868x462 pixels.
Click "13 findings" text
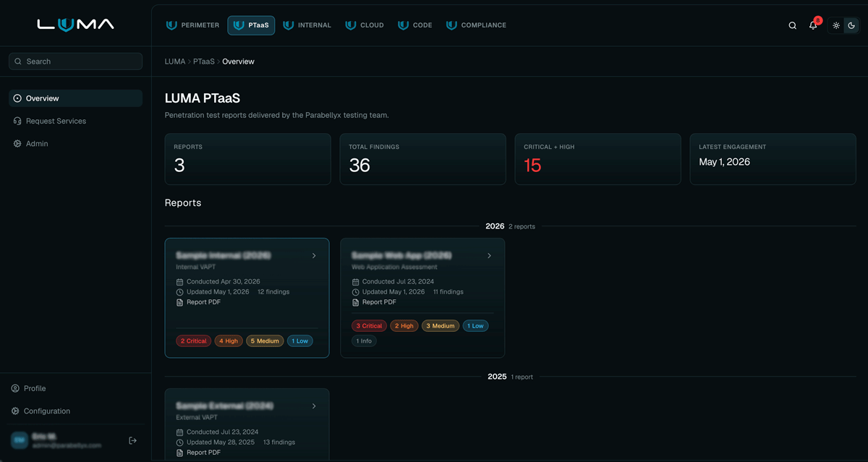click(279, 442)
